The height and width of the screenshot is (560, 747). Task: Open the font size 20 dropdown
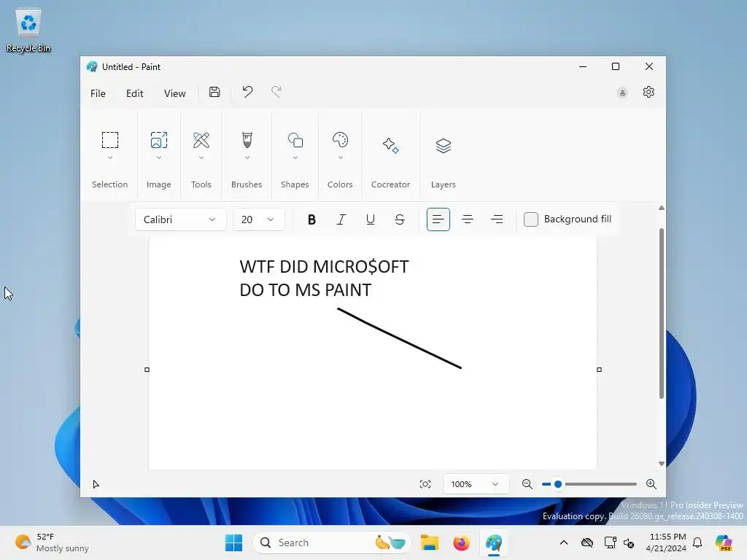pos(259,219)
